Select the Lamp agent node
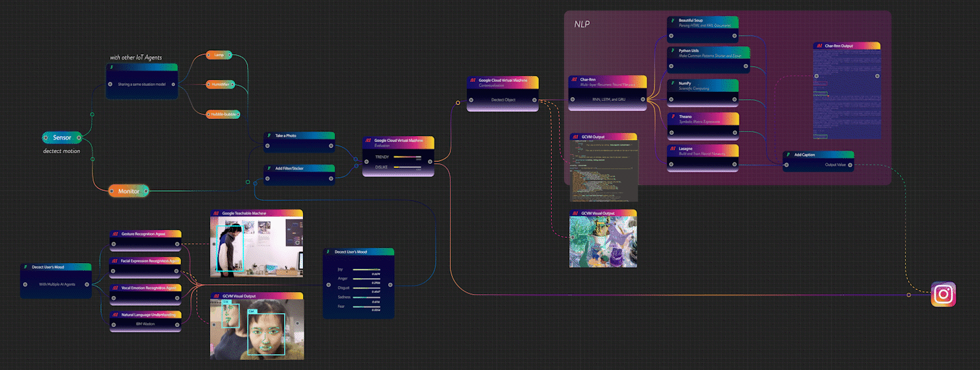 point(219,55)
